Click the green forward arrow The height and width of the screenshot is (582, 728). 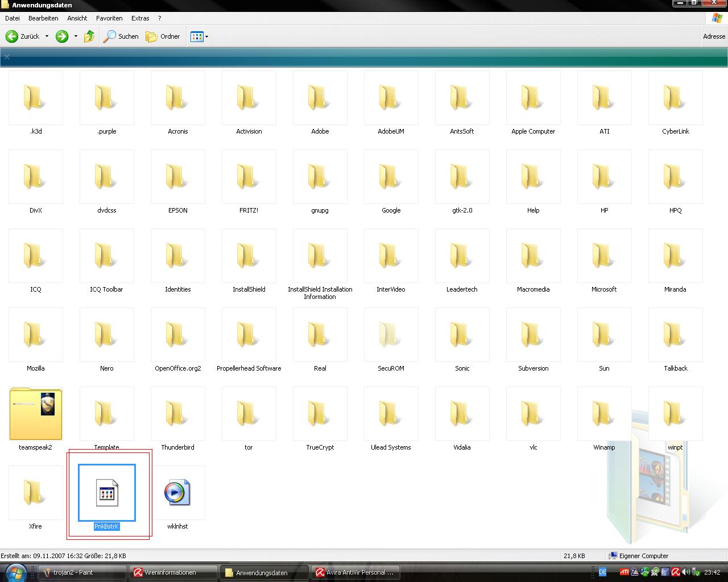(62, 36)
